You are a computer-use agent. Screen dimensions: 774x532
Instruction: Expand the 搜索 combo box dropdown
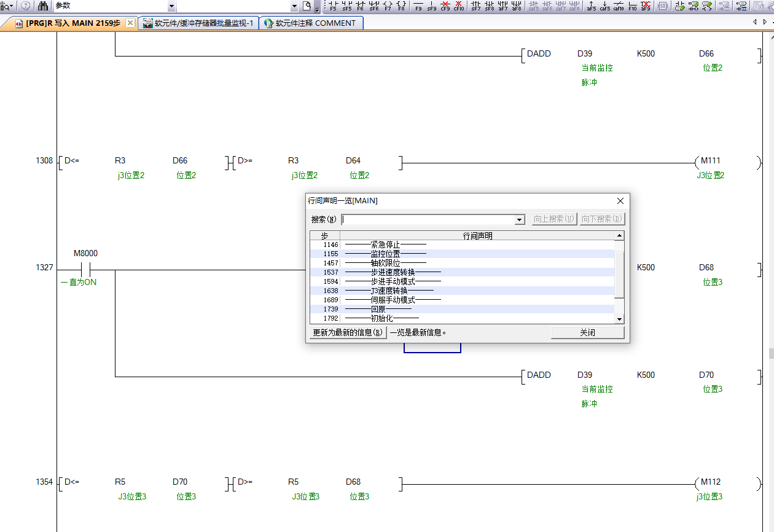coord(520,220)
